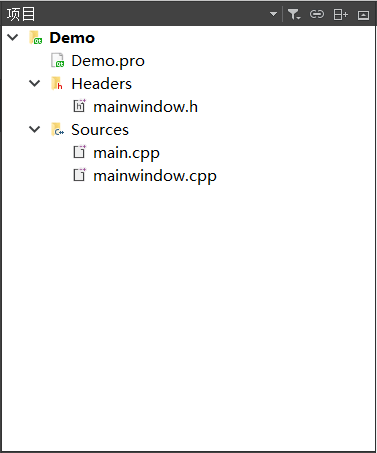Image resolution: width=377 pixels, height=453 pixels.
Task: Click the maximize project panel icon
Action: click(363, 15)
